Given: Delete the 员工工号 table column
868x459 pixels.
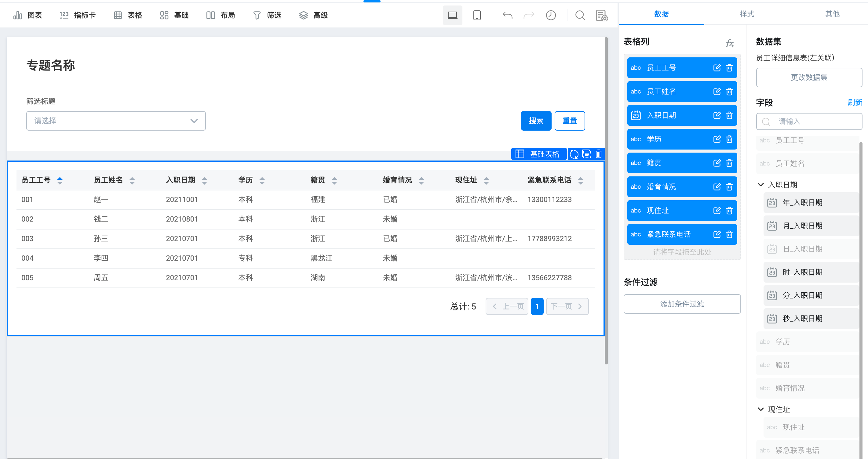Looking at the screenshot, I should (729, 68).
